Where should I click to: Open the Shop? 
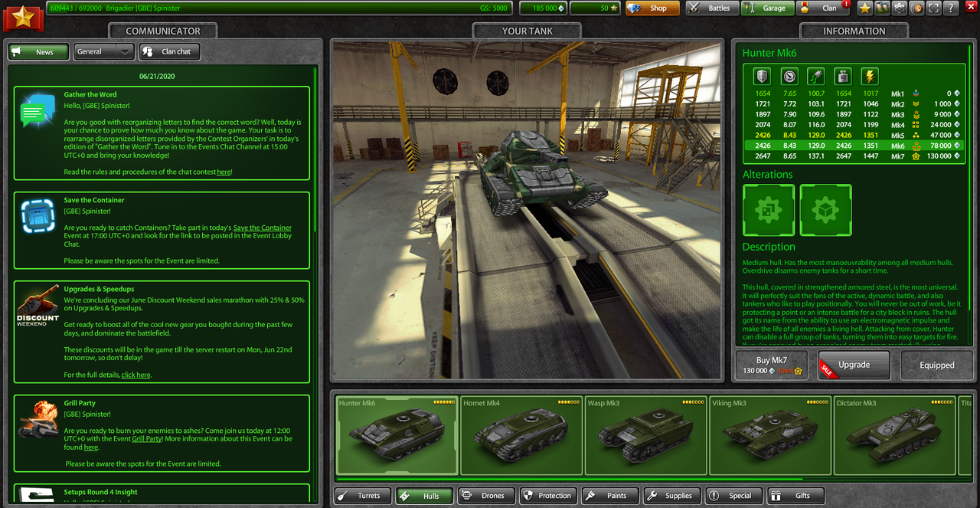point(652,8)
